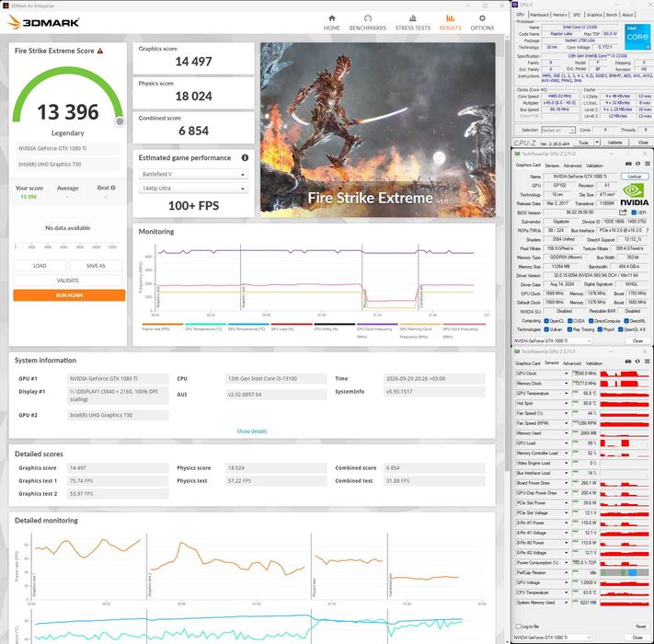Viewport: 654px width, 644px height.
Task: Click the refresh icon in GPU-Z Graphics Card window
Action: 637,164
